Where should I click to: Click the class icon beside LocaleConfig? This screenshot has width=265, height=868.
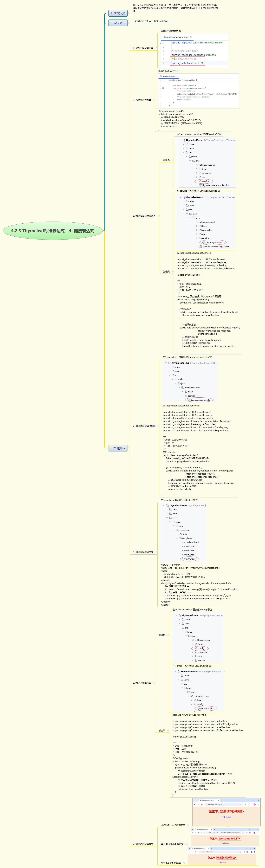198,709
